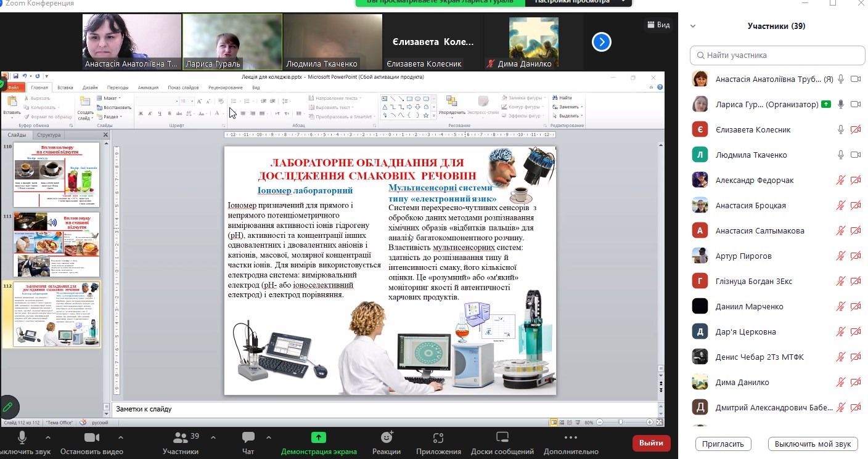This screenshot has height=459, width=868.
Task: Toggle camera for Дар'я Церковна
Action: pyautogui.click(x=856, y=331)
